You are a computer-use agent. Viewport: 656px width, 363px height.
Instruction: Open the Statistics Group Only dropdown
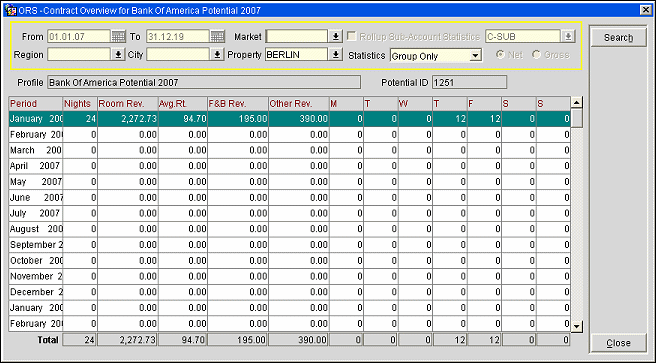(x=475, y=56)
